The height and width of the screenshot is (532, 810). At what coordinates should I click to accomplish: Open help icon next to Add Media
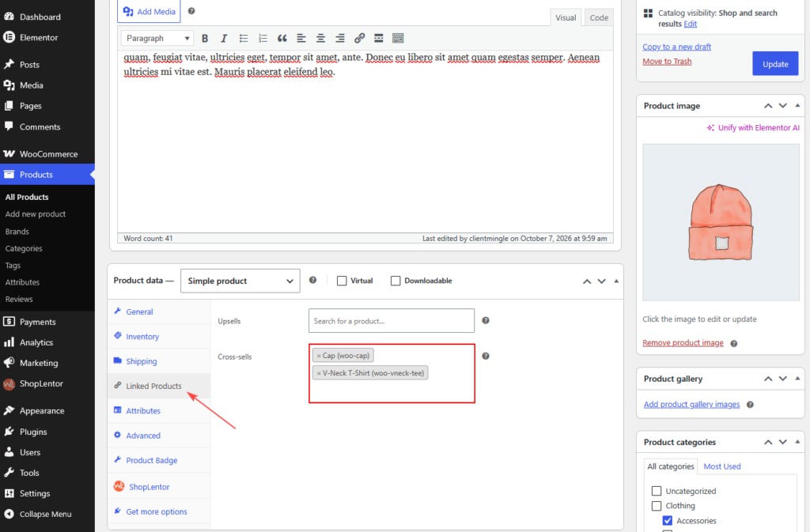click(x=191, y=11)
